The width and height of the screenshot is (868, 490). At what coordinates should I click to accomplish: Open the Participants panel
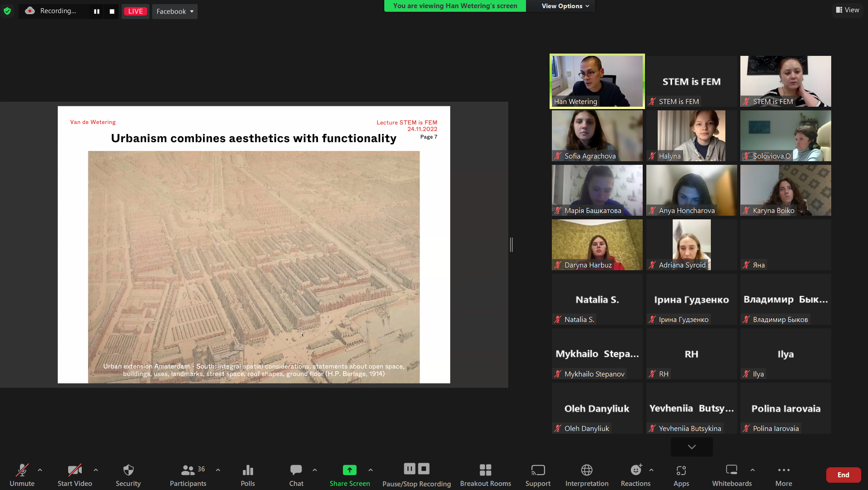click(188, 475)
